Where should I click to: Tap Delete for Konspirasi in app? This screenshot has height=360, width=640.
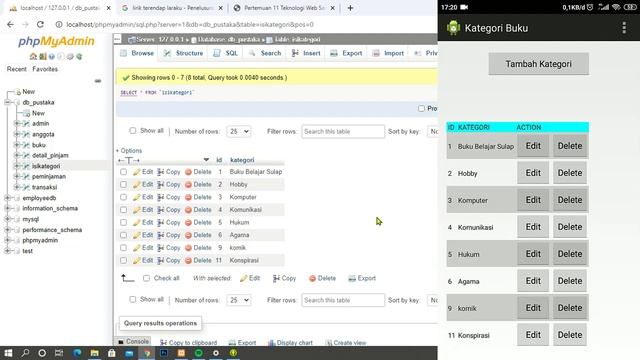[570, 335]
